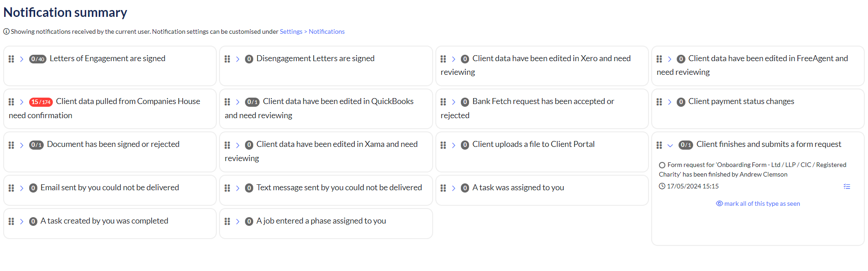
Task: Click drag handle of A task was assigned to you
Action: point(443,188)
